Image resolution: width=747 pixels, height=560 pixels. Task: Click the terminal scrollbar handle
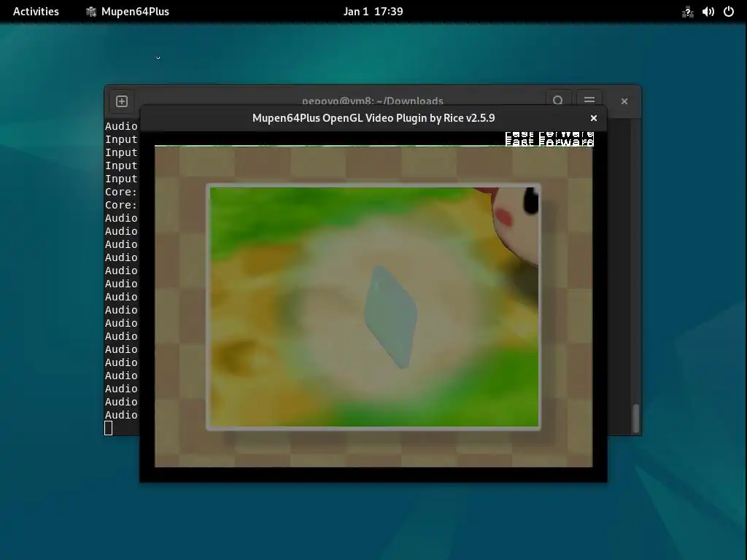point(635,419)
